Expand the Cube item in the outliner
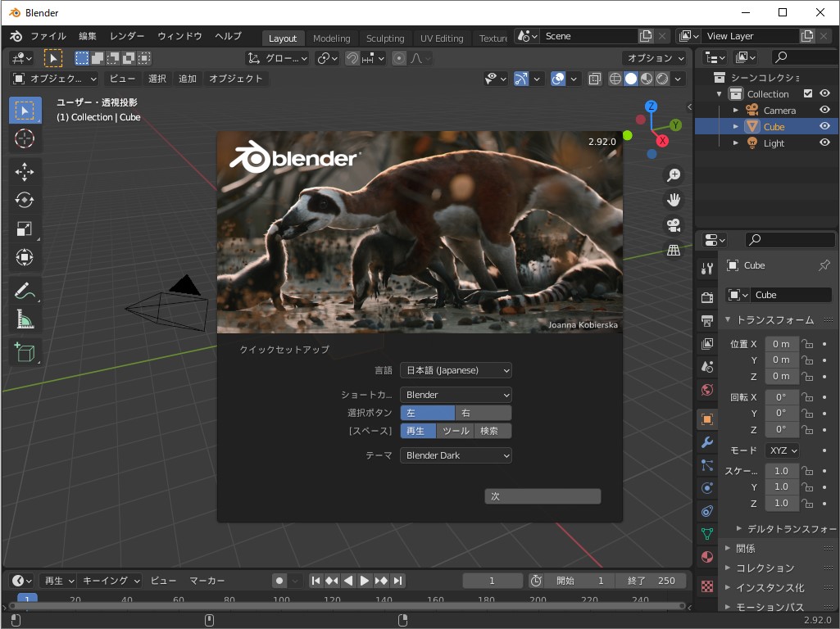This screenshot has height=629, width=840. (x=736, y=126)
